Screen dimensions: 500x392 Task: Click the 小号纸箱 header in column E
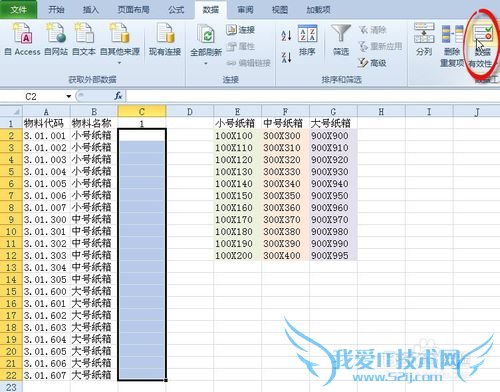click(x=237, y=123)
